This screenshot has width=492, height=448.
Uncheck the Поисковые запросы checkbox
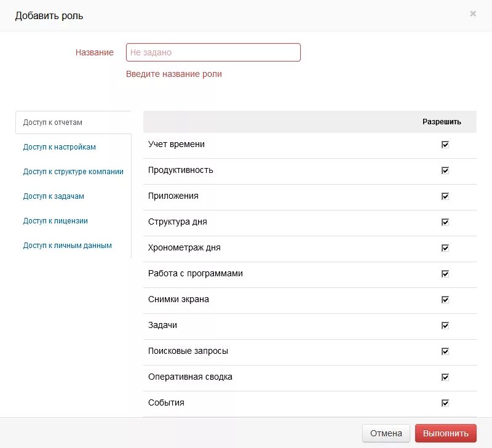coord(445,351)
